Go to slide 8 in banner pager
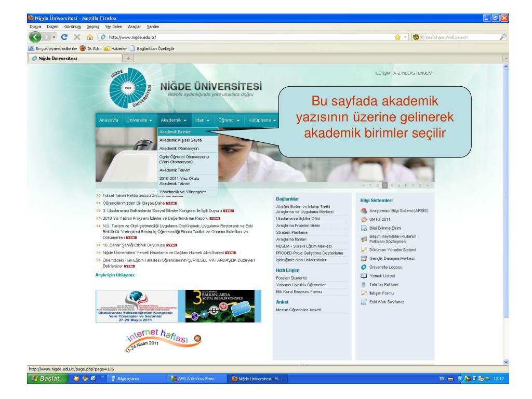Image resolution: width=532 pixels, height=399 pixels. click(420, 185)
